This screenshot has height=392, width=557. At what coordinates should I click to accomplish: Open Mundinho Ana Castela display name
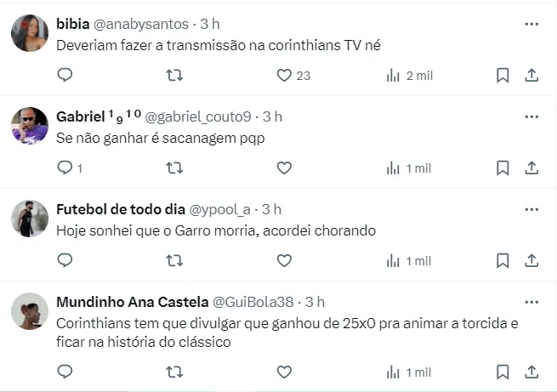click(129, 302)
